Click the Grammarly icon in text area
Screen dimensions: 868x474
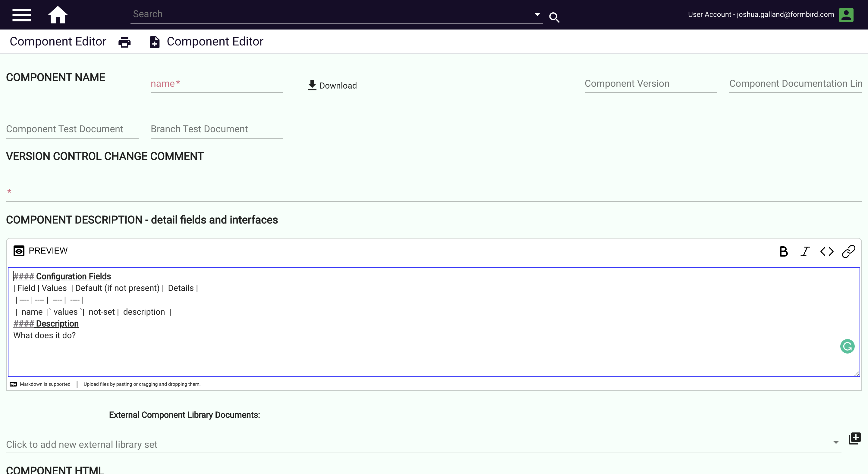coord(847,346)
